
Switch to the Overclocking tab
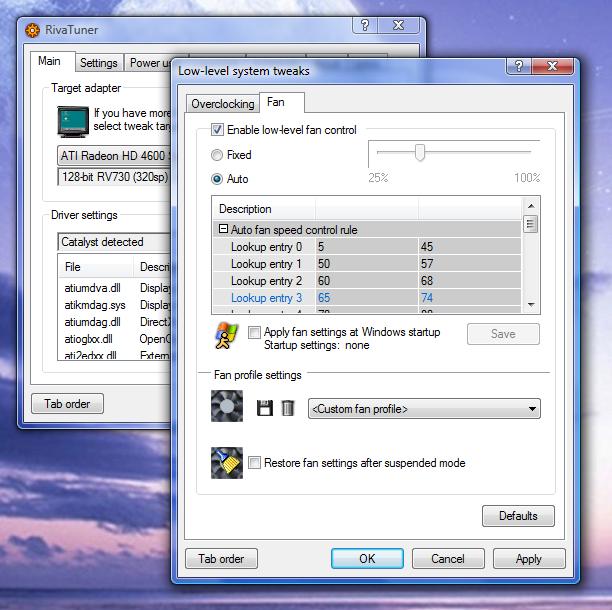pyautogui.click(x=222, y=104)
